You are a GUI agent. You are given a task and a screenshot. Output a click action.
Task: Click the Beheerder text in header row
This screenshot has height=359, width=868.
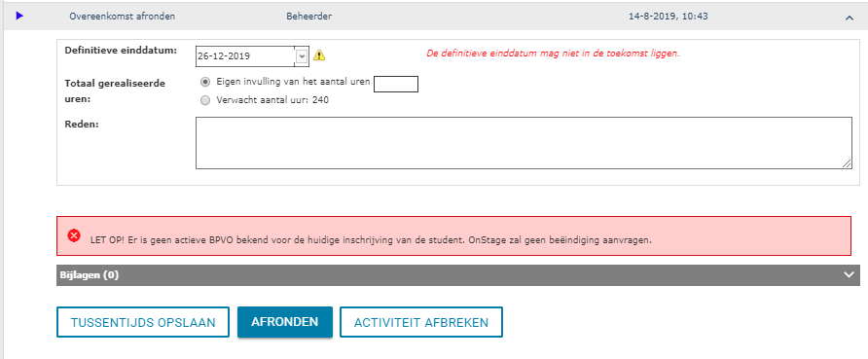pyautogui.click(x=308, y=17)
